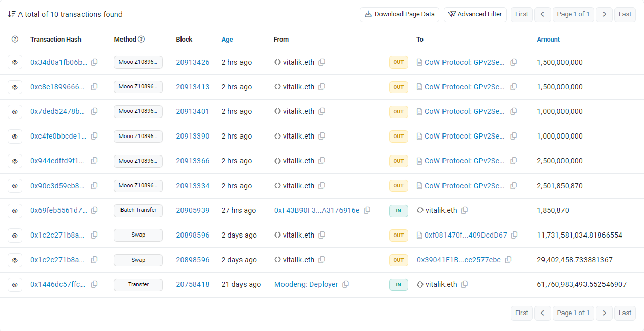Switch the Age column display format
This screenshot has width=644, height=331.
227,39
